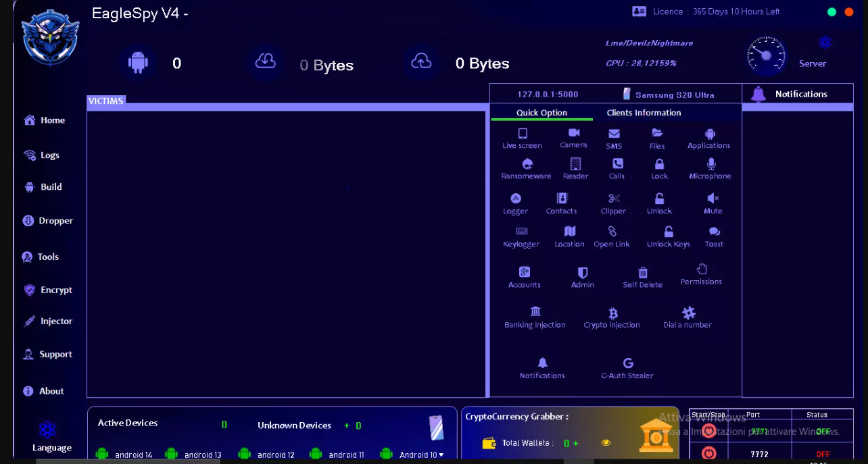The height and width of the screenshot is (464, 868).
Task: Click the Server settings gear icon
Action: (825, 42)
